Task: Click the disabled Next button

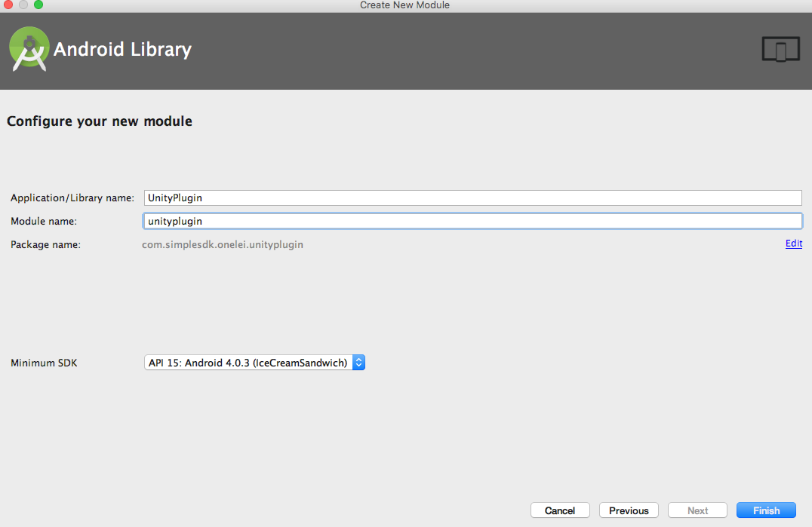Action: click(697, 510)
